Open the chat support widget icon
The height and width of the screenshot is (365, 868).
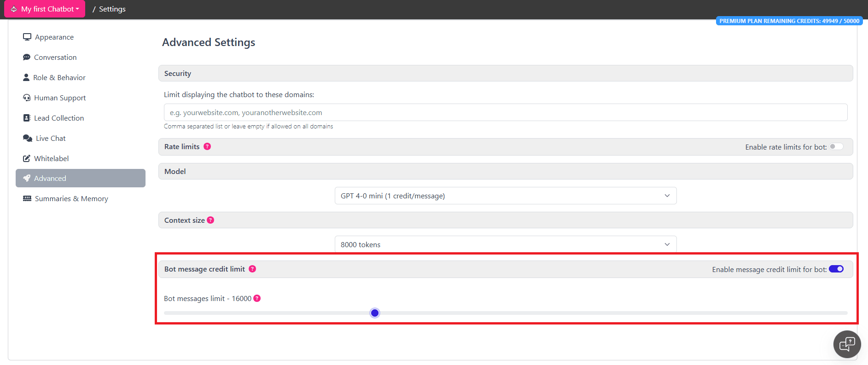[x=847, y=344]
